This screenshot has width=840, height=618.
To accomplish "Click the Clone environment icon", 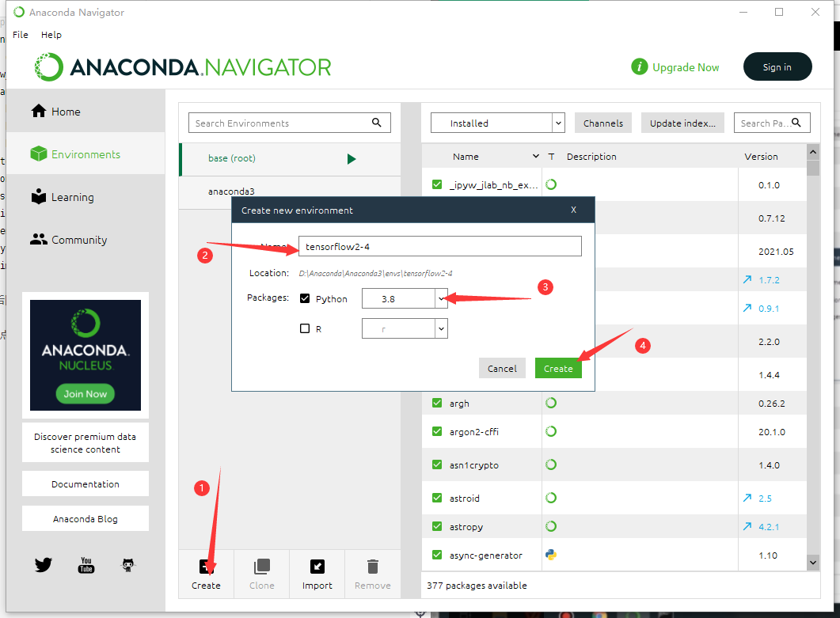I will [262, 567].
